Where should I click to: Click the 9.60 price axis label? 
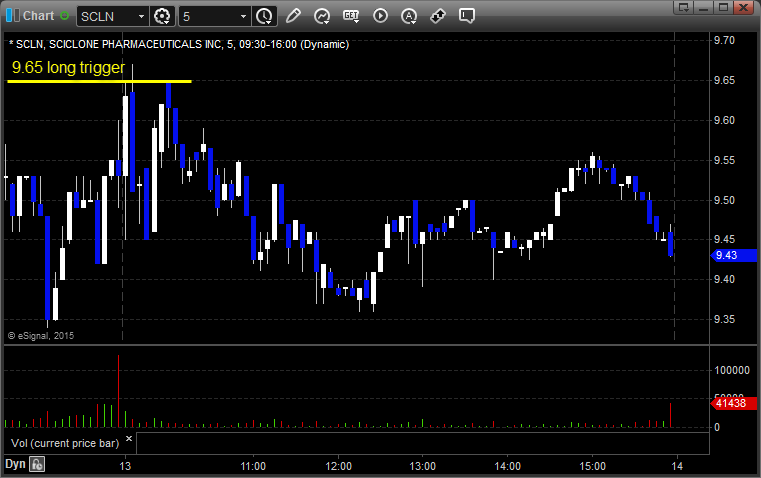(x=724, y=120)
